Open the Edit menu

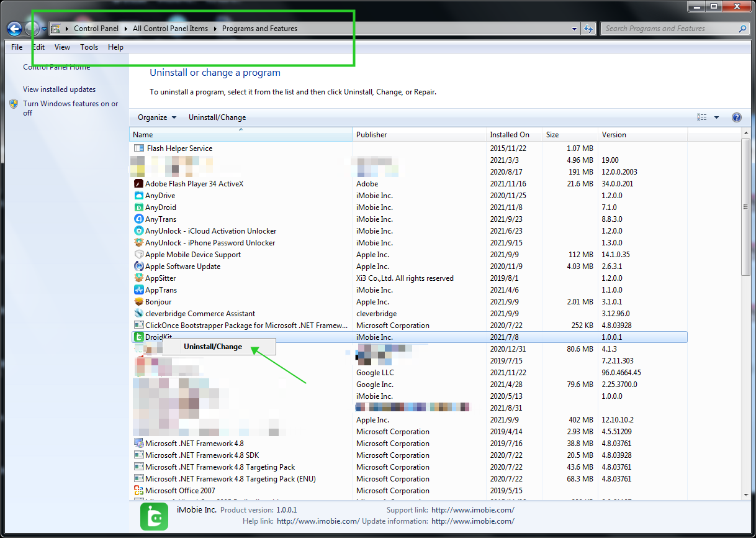coord(38,47)
